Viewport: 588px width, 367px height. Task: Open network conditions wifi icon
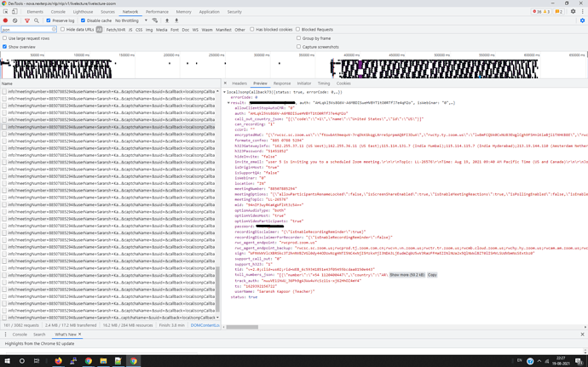pyautogui.click(x=155, y=20)
